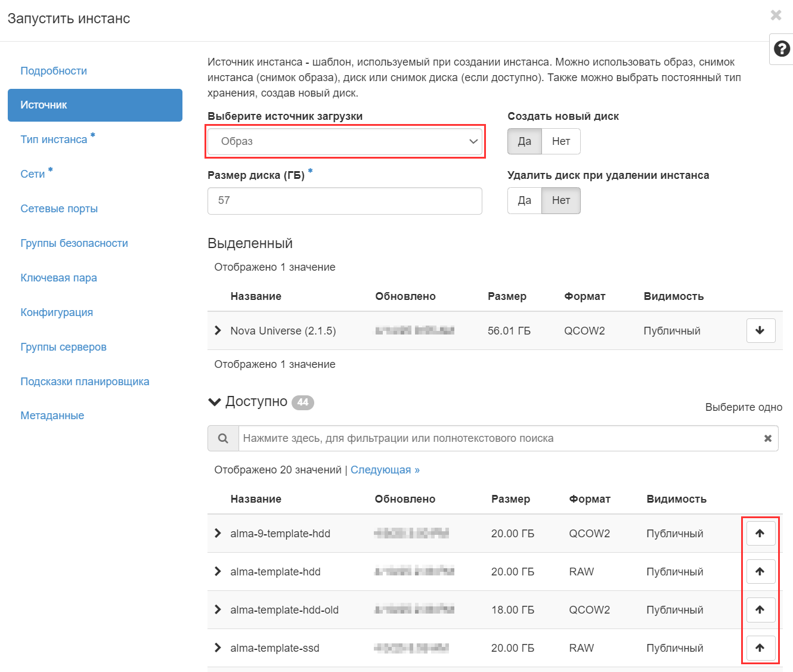Screen dimensions: 793x672
Task: Click the magnifier search icon
Action: click(x=223, y=438)
